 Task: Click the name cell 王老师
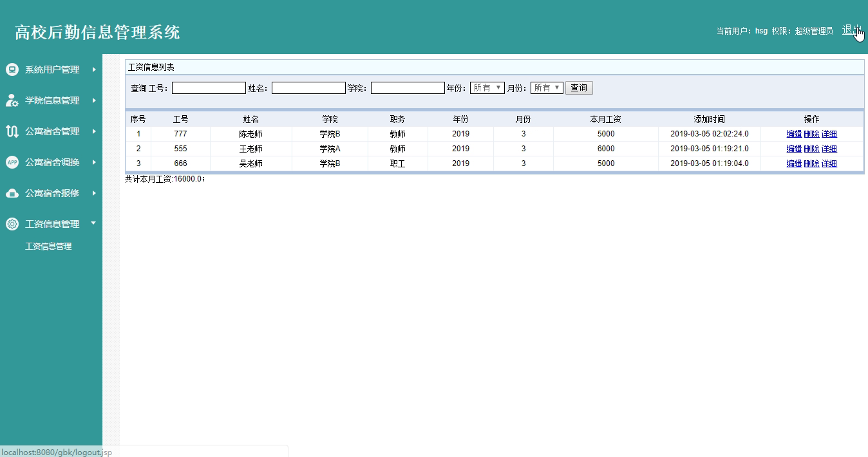[251, 149]
